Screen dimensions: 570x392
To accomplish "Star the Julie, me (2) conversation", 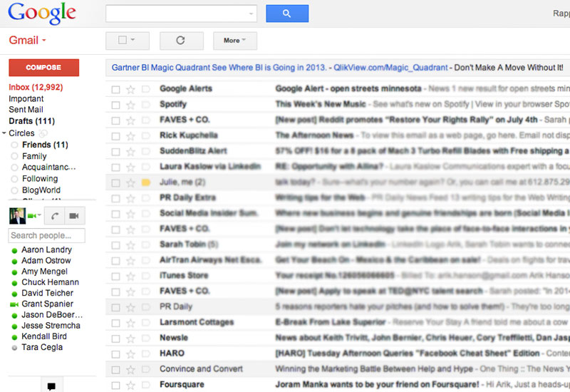I will pyautogui.click(x=130, y=182).
